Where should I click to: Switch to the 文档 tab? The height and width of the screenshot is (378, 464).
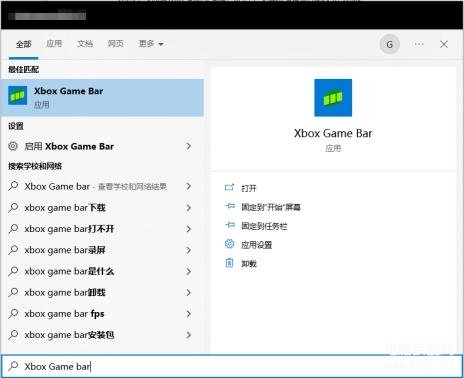tap(85, 44)
